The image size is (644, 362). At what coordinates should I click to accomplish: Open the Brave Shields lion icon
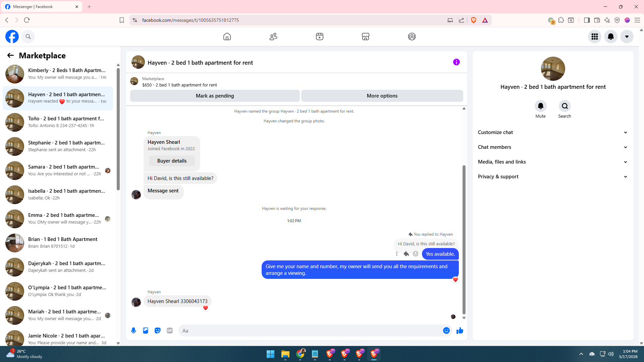(474, 20)
